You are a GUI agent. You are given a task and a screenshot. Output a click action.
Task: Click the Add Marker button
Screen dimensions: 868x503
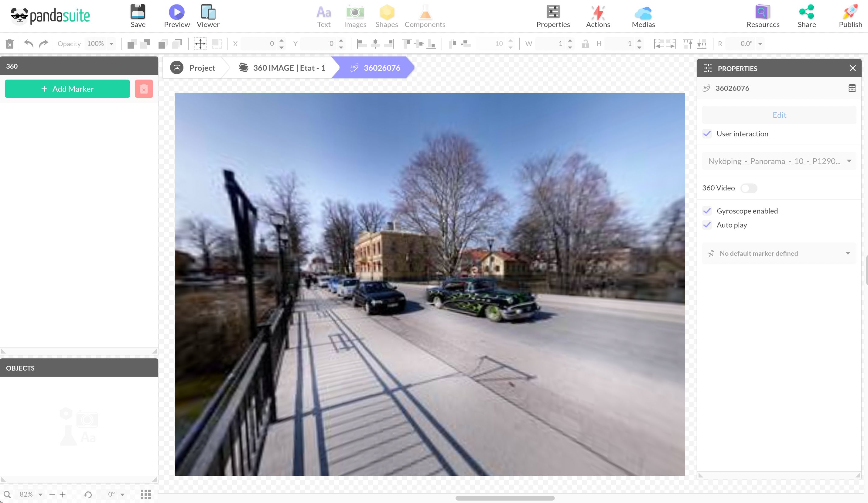pos(67,89)
